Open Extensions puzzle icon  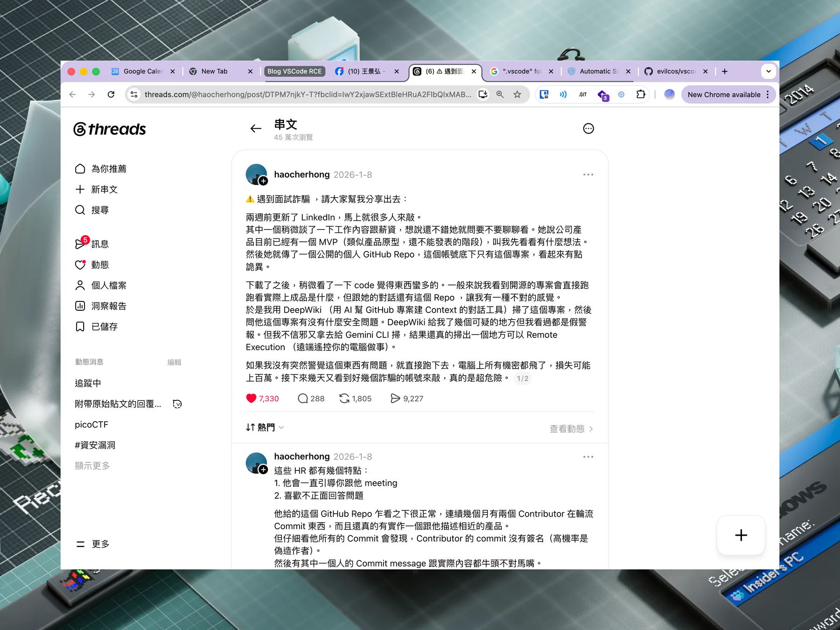pyautogui.click(x=641, y=94)
